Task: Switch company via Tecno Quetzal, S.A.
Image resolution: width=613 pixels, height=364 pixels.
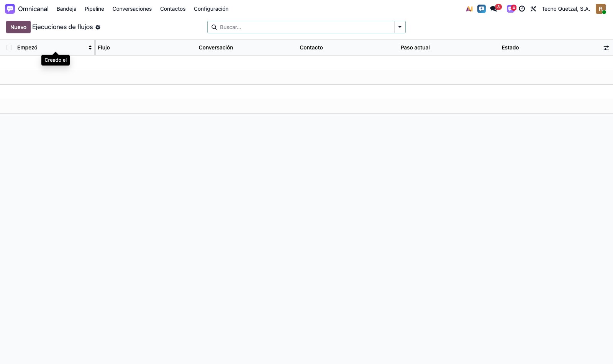Action: (x=566, y=9)
